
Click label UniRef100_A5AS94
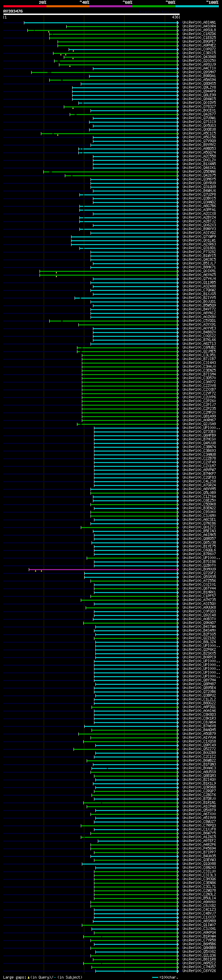(199, 80)
